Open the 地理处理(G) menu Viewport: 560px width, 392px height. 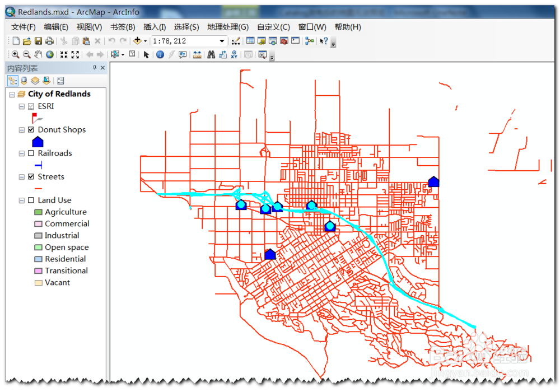click(228, 27)
